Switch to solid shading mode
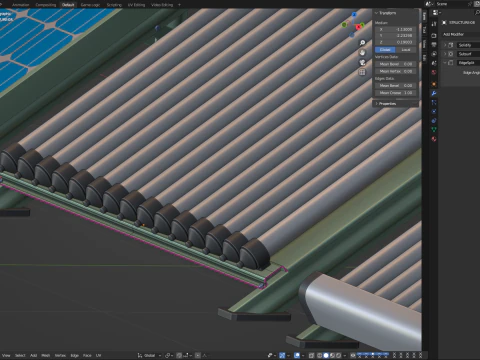The image size is (480, 360). pyautogui.click(x=326, y=355)
